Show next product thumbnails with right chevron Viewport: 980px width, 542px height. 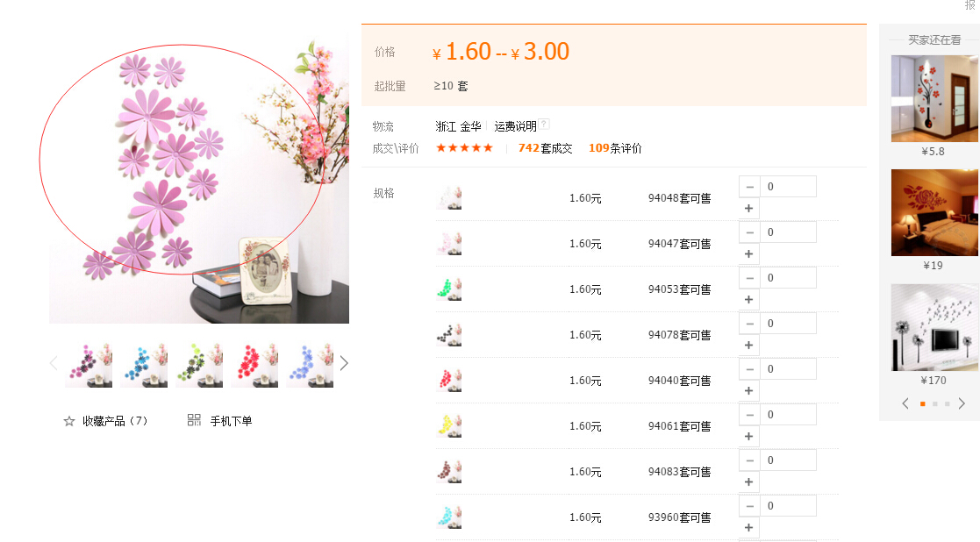pyautogui.click(x=344, y=363)
